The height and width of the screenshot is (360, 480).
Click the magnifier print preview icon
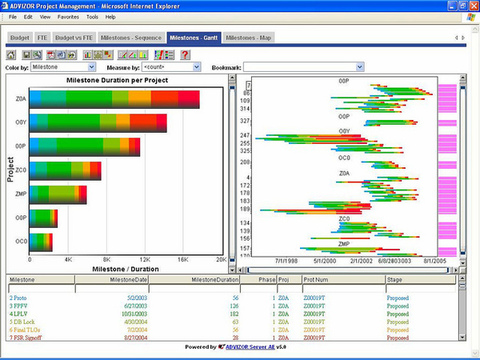37,55
